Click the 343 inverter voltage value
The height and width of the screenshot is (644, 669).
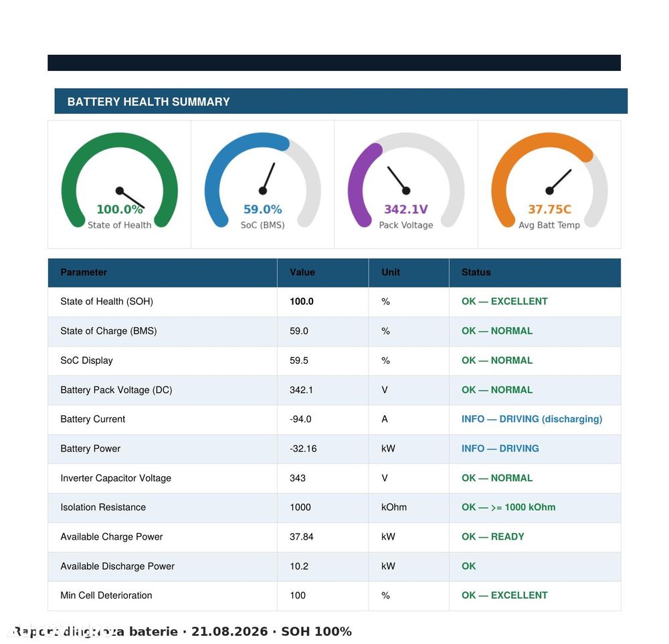point(298,478)
